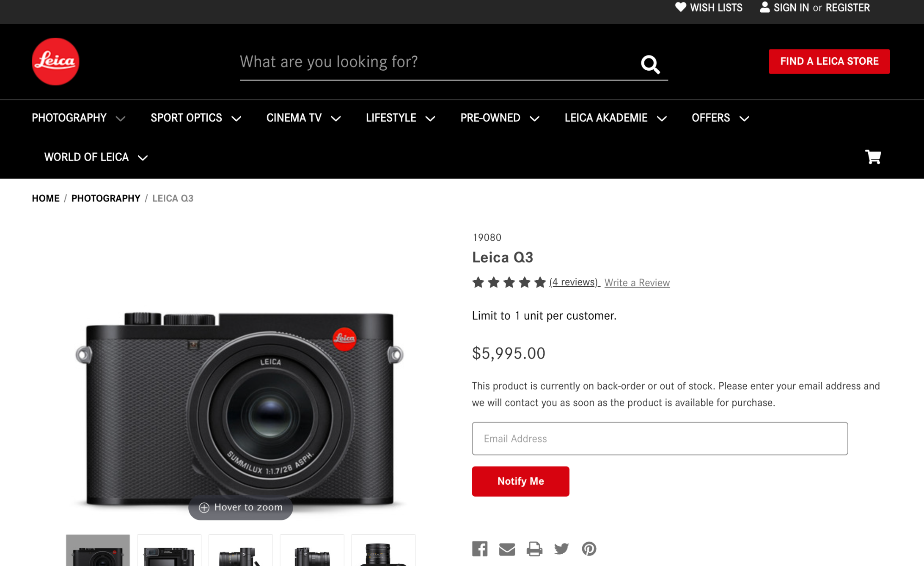Go to Photography breadcrumb link
The image size is (924, 566).
106,199
